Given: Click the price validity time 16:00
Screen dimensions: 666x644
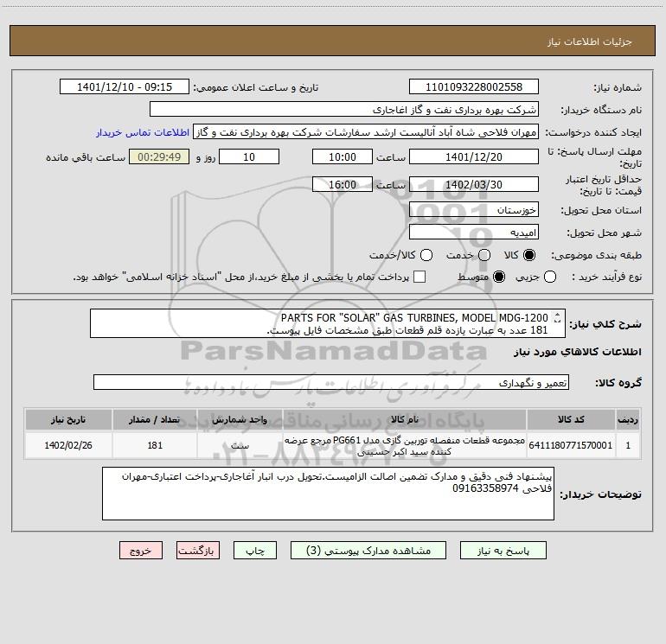Looking at the screenshot, I should click(343, 184).
